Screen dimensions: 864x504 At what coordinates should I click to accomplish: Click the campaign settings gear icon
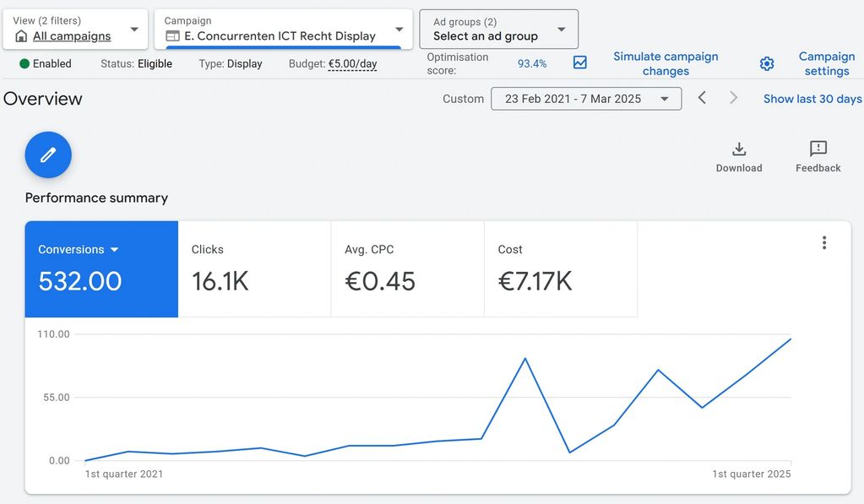coord(767,64)
